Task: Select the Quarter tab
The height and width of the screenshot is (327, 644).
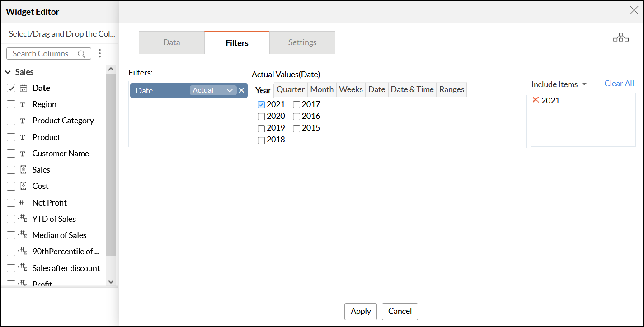Action: coord(291,89)
